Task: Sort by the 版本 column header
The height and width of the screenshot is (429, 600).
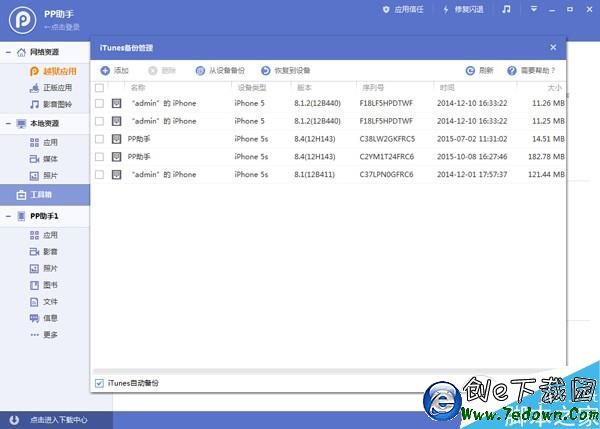Action: pos(304,88)
